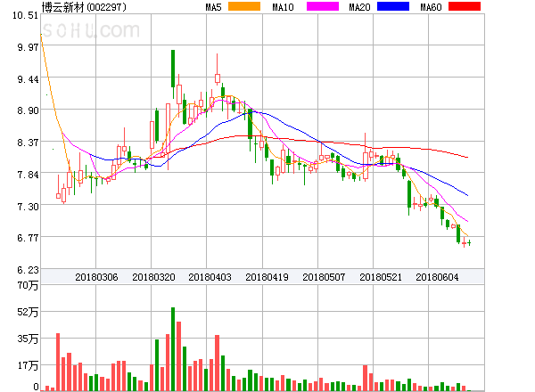Click the 6.23 price axis label
The width and height of the screenshot is (535, 392).
tap(28, 270)
